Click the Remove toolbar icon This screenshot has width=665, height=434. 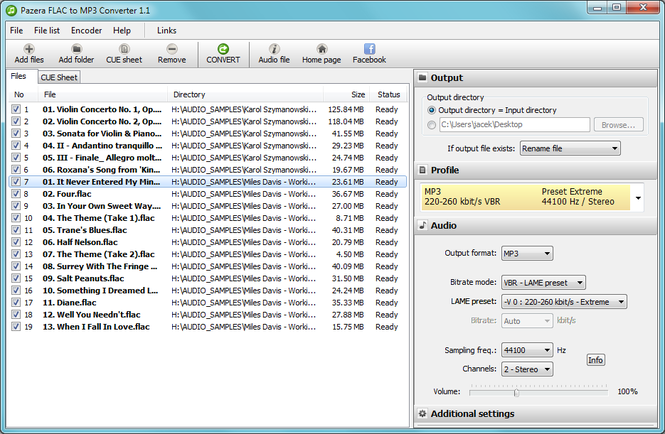coord(172,49)
